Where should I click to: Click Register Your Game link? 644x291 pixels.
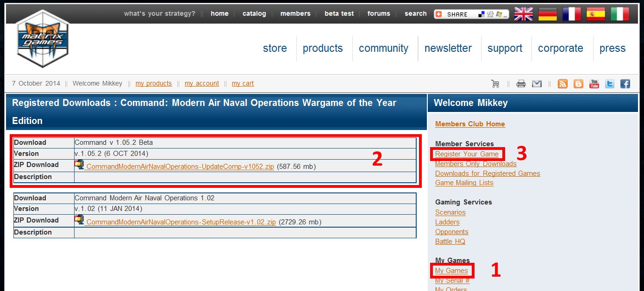click(x=467, y=154)
